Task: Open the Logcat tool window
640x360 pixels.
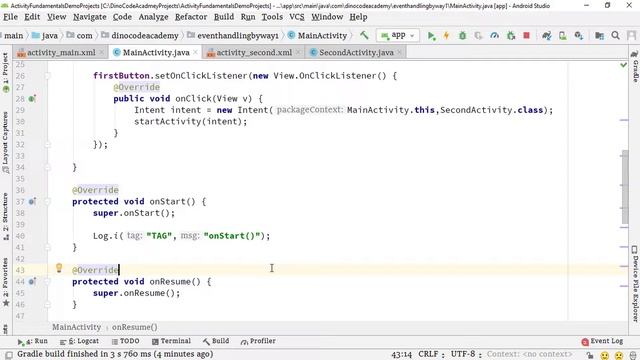Action: [79, 341]
